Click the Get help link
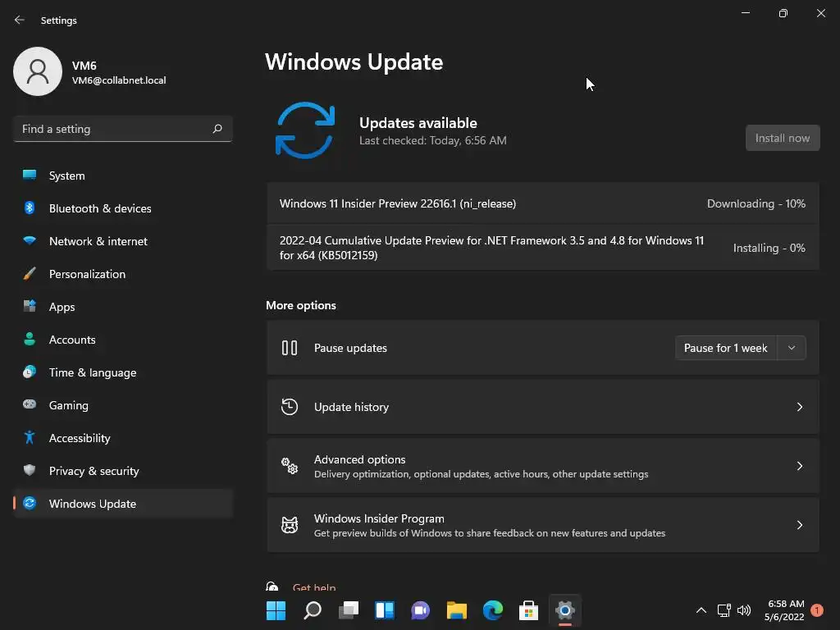 (314, 587)
